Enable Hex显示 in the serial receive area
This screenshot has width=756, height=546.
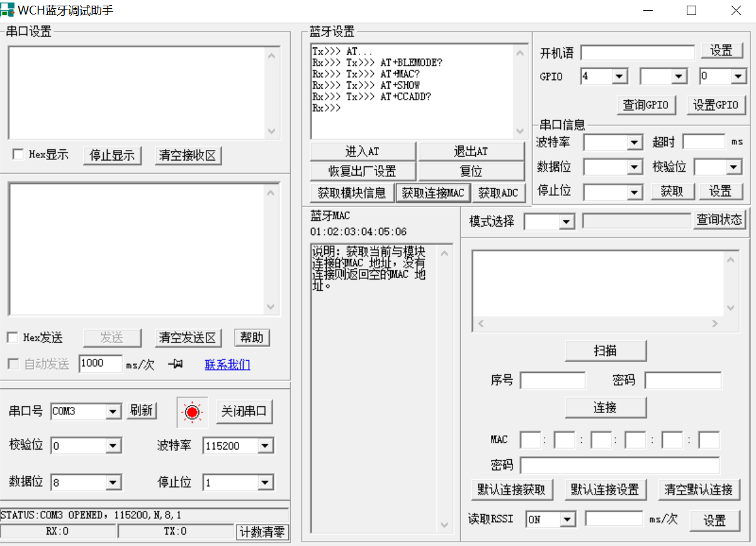pyautogui.click(x=18, y=154)
